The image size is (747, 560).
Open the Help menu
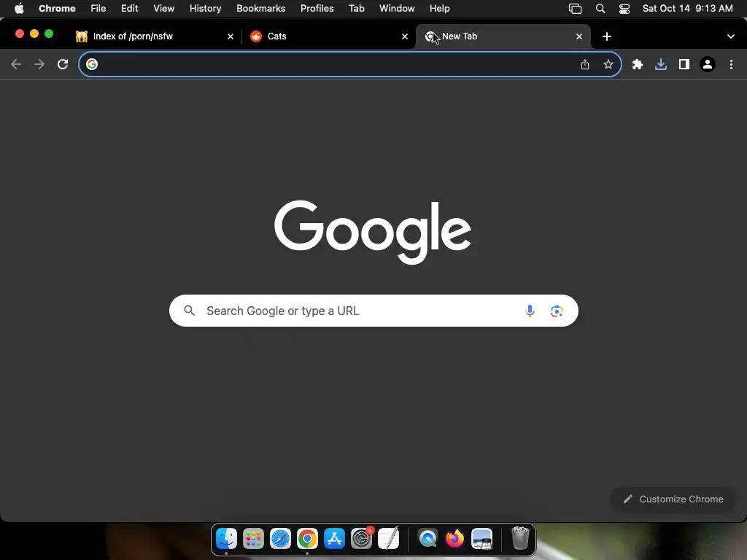tap(439, 9)
